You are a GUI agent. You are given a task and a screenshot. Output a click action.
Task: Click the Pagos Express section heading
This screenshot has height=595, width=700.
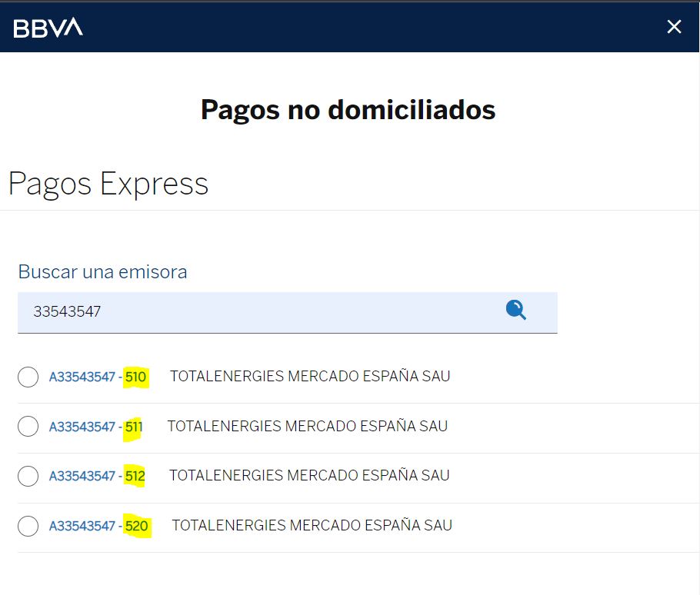[108, 184]
